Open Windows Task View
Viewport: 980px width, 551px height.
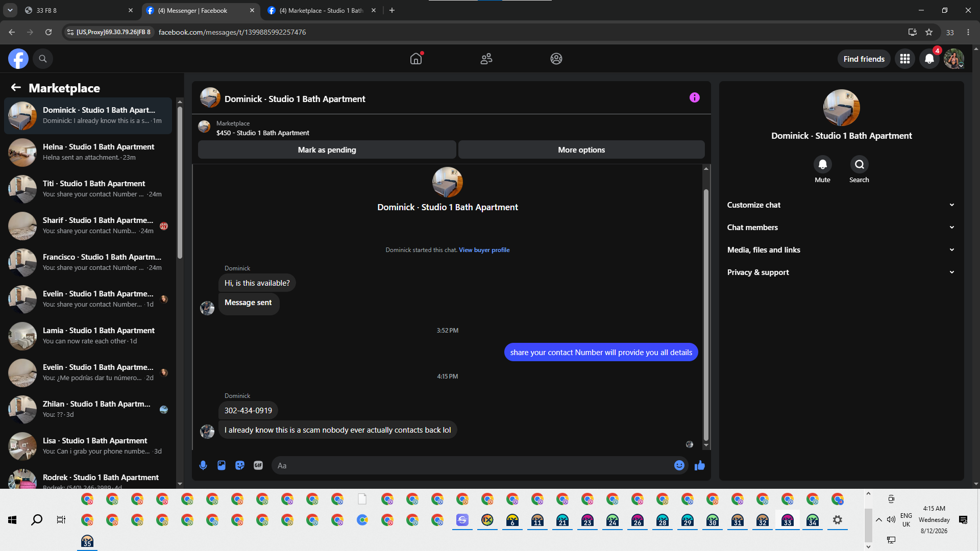61,520
